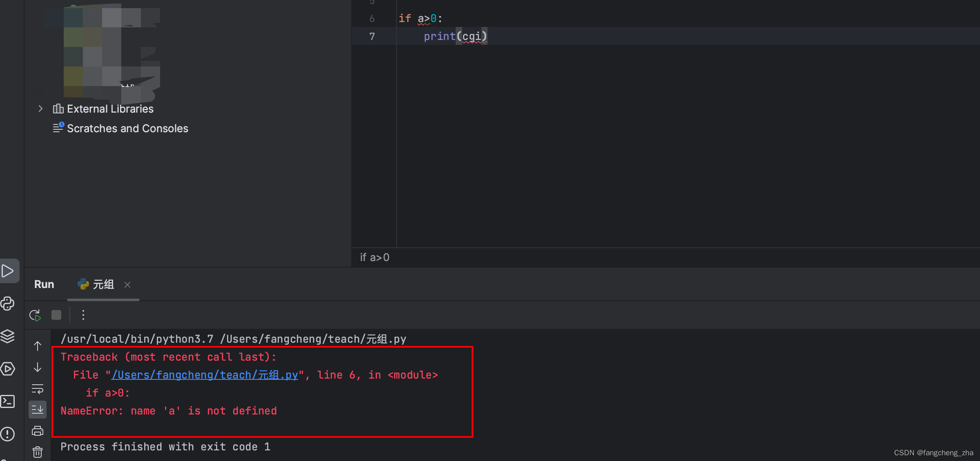Click 'Process finished with exit code 1'
The image size is (980, 461).
(165, 447)
